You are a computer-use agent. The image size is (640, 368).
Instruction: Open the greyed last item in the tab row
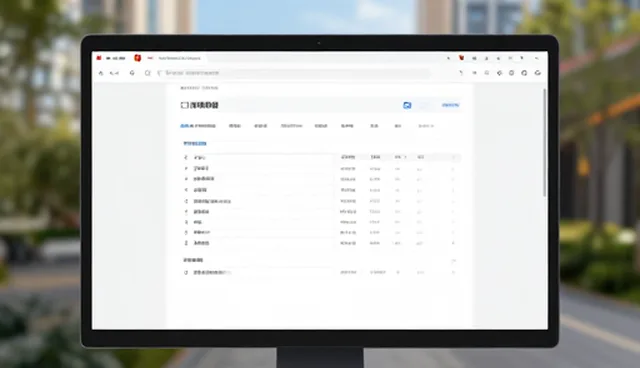click(x=426, y=126)
